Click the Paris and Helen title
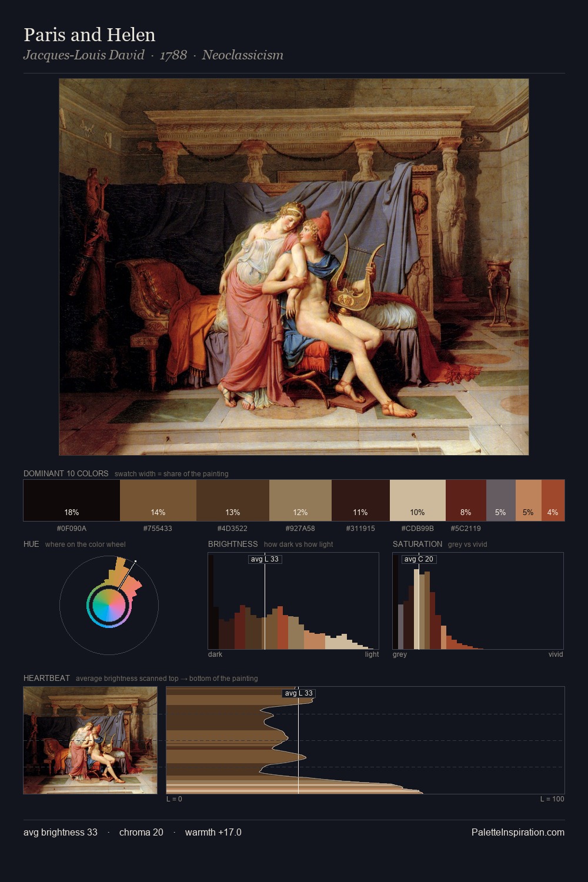Screen dimensions: 588x882 click(x=89, y=35)
